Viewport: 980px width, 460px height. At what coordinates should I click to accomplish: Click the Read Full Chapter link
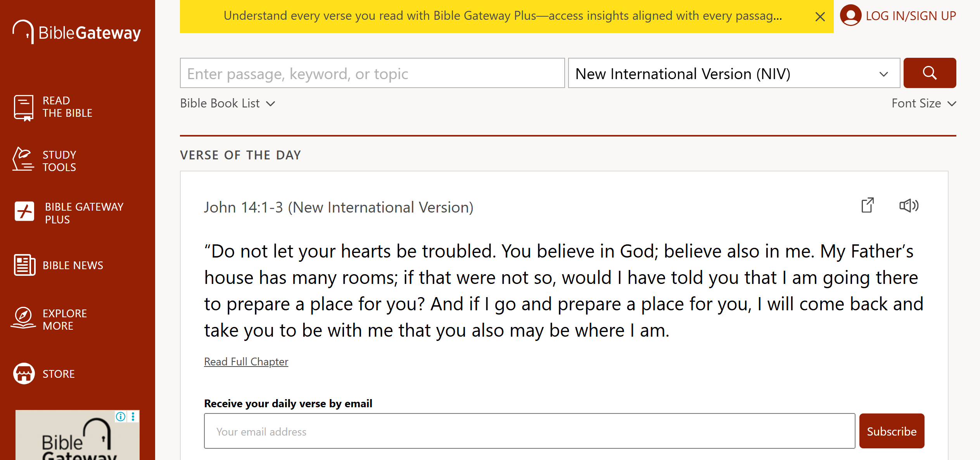246,361
